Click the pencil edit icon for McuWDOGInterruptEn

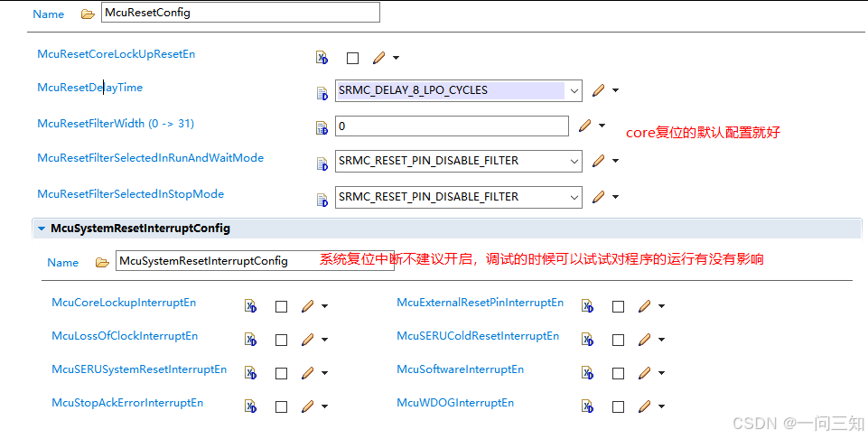click(644, 406)
